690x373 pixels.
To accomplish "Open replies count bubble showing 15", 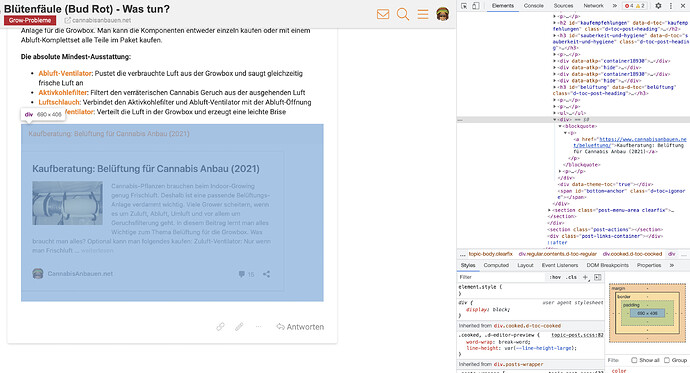I will [x=246, y=274].
